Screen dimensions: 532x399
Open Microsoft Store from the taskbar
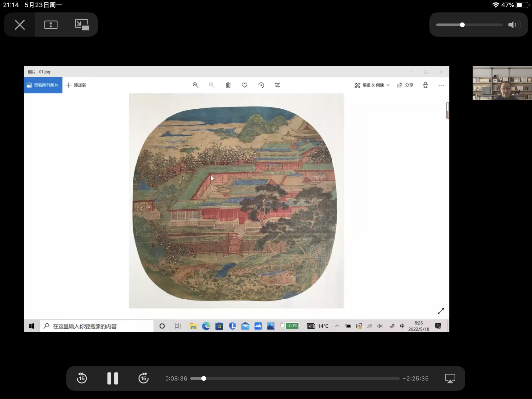click(x=219, y=326)
